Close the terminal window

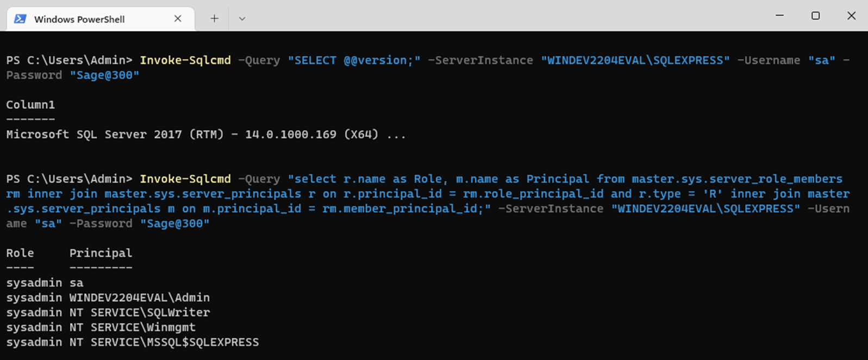coord(851,16)
